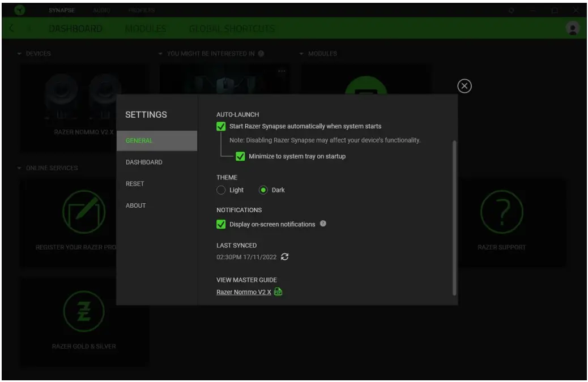This screenshot has height=382, width=588.
Task: Open the user profile avatar icon
Action: 573,28
